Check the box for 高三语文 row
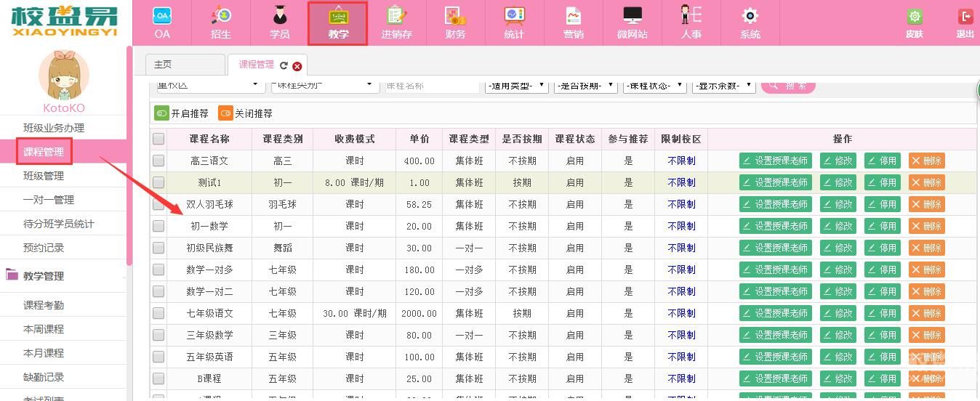 (158, 161)
